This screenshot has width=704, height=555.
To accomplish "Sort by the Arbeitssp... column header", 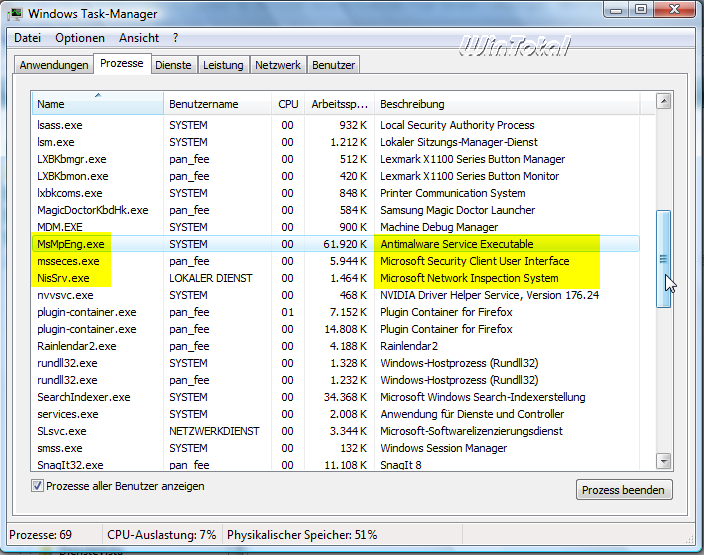I will (x=339, y=104).
